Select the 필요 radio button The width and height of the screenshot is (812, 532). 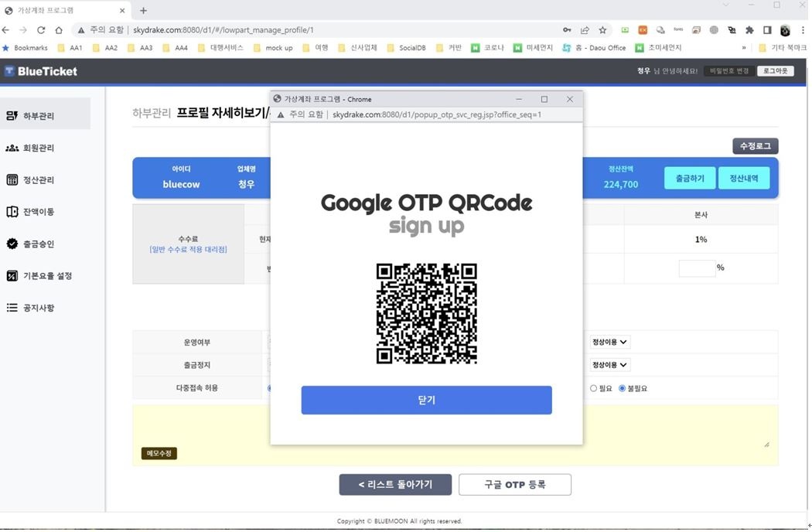tap(593, 388)
